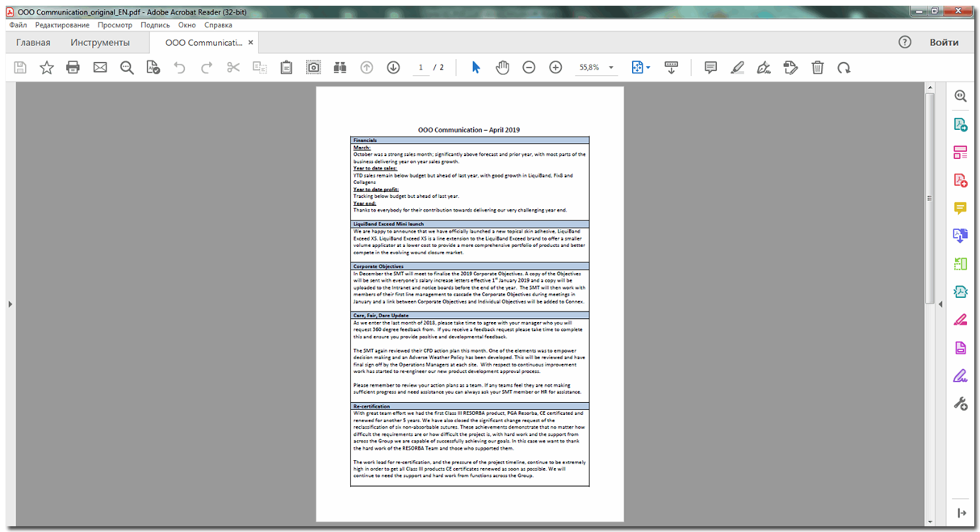Viewport: 980px width, 532px height.
Task: Select the highlight text pen tool
Action: 737,68
